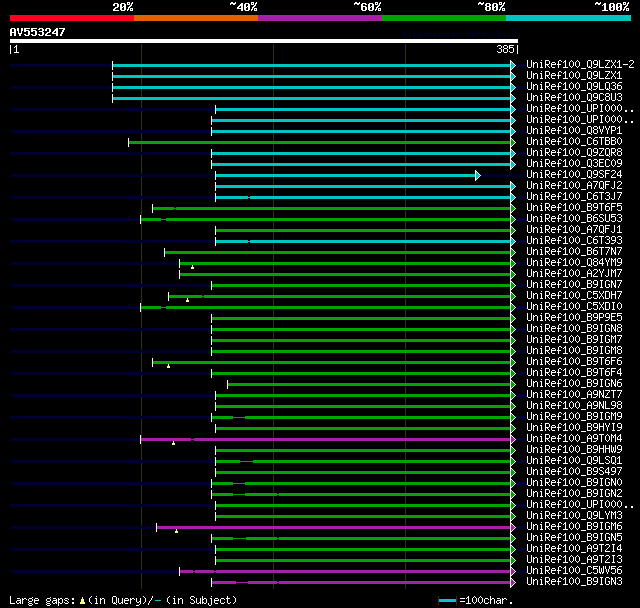Click the yellow gap marker under C5XDH7
The image size is (640, 608).
(x=187, y=300)
